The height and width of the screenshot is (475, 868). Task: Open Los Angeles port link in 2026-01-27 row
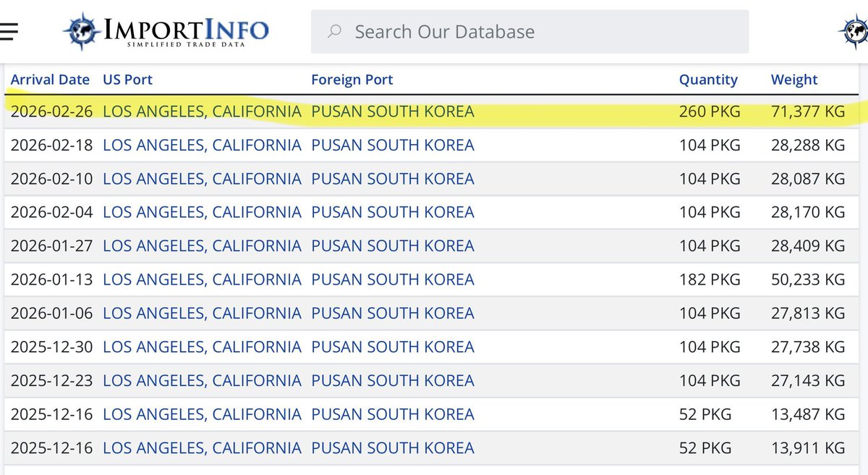202,245
